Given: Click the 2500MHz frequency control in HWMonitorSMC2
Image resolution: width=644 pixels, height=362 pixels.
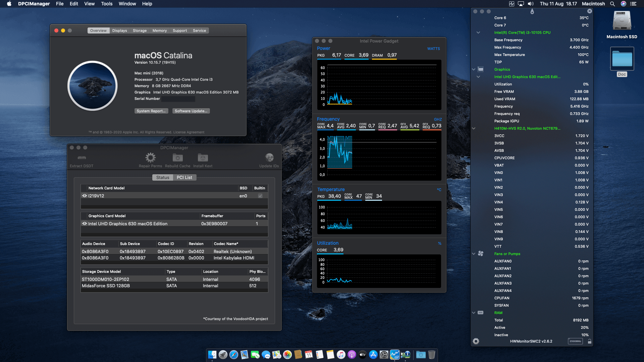Looking at the screenshot, I should (x=575, y=341).
